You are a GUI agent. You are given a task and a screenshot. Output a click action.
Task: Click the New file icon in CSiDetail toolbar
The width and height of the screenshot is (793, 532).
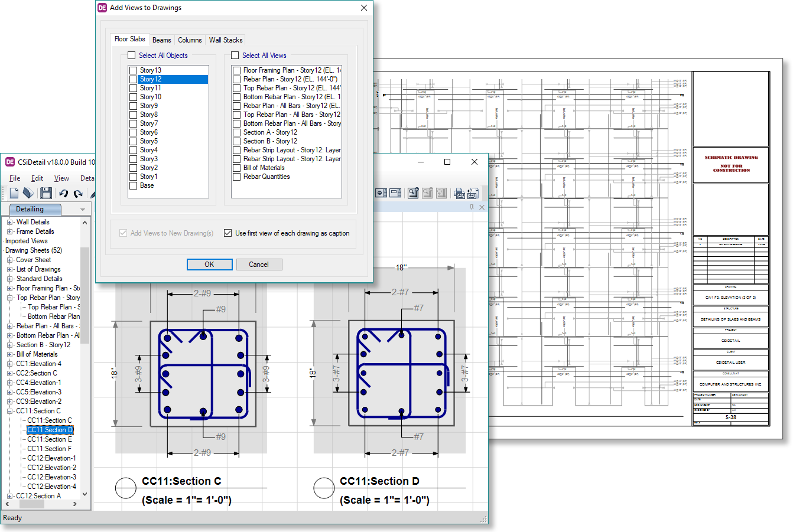click(x=14, y=192)
